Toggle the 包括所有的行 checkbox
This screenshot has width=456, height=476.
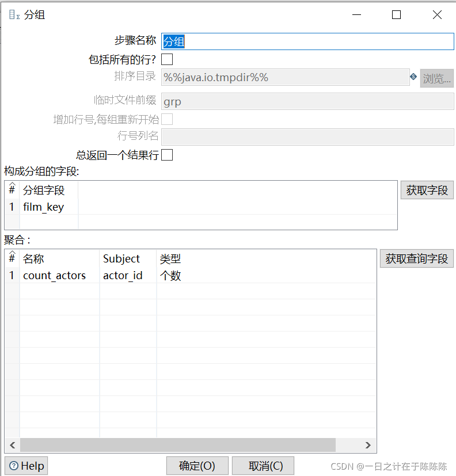tap(167, 59)
